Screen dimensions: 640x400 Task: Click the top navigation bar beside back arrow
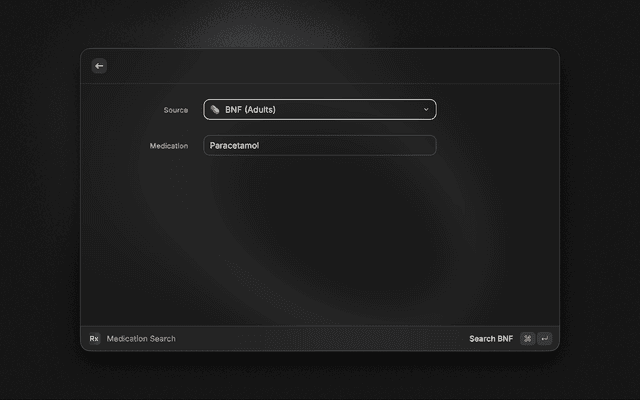(x=320, y=66)
